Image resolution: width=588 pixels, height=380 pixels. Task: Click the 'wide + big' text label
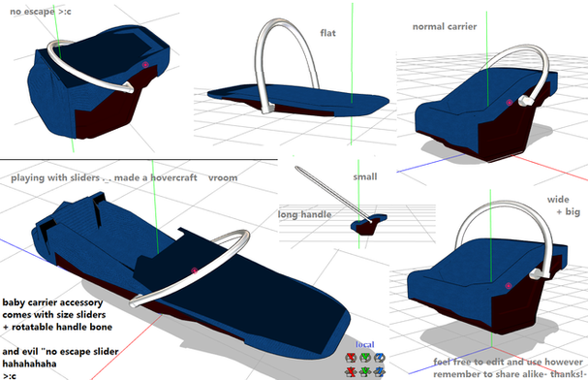[563, 206]
